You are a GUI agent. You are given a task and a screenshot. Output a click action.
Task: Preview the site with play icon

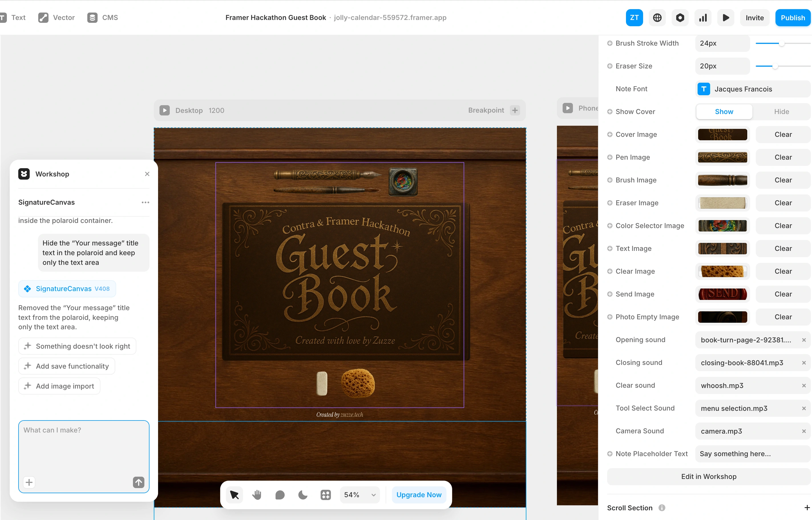(x=726, y=18)
